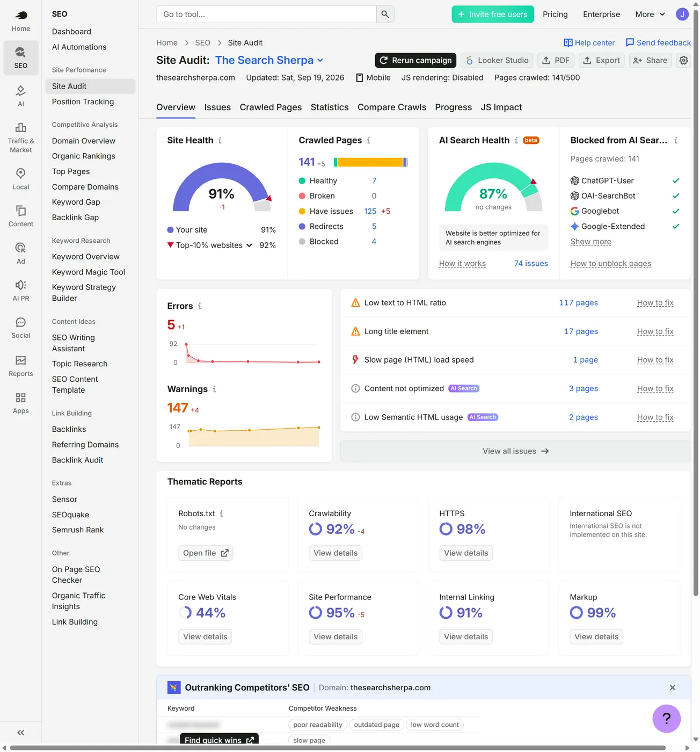Screen dimensions: 700x752
Task: Open the More menu in the top bar
Action: 650,15
